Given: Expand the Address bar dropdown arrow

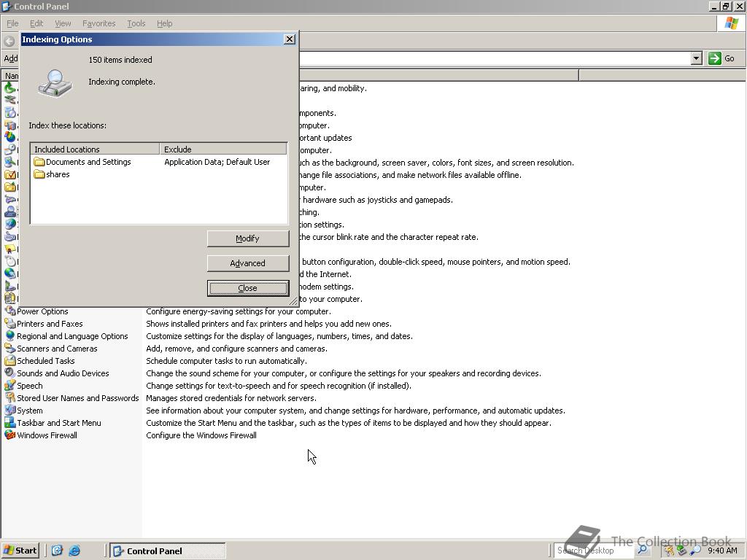Looking at the screenshot, I should [x=697, y=58].
